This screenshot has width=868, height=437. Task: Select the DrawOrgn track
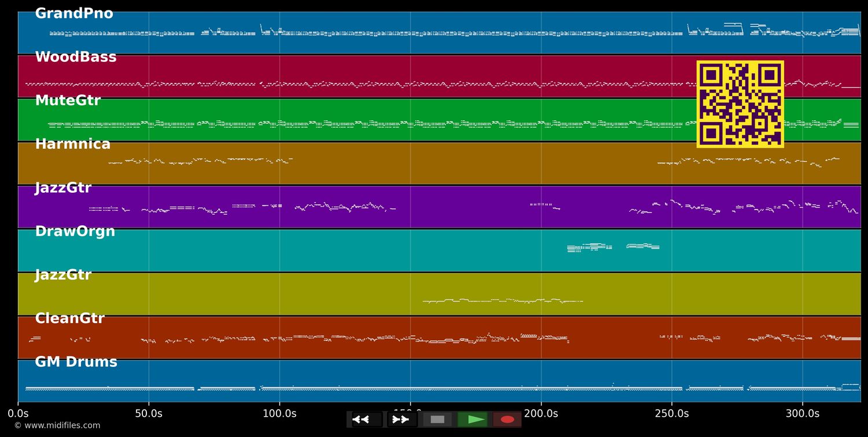pyautogui.click(x=75, y=231)
